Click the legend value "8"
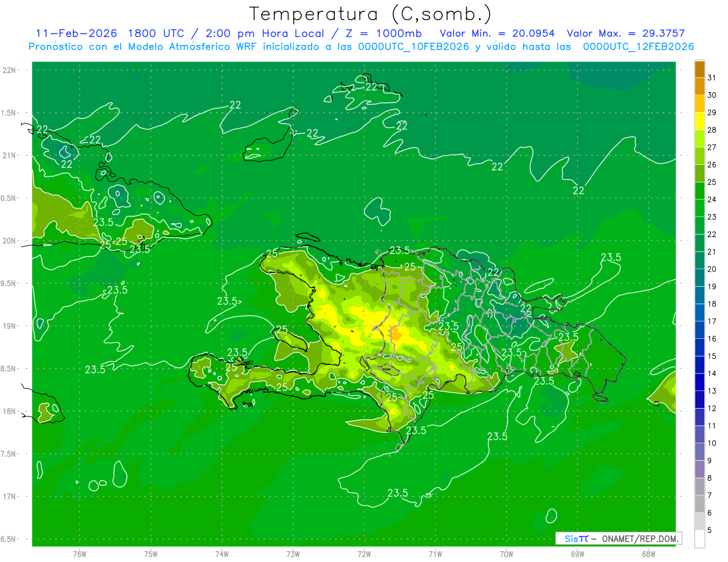Screen dimensions: 728x562 click(710, 478)
